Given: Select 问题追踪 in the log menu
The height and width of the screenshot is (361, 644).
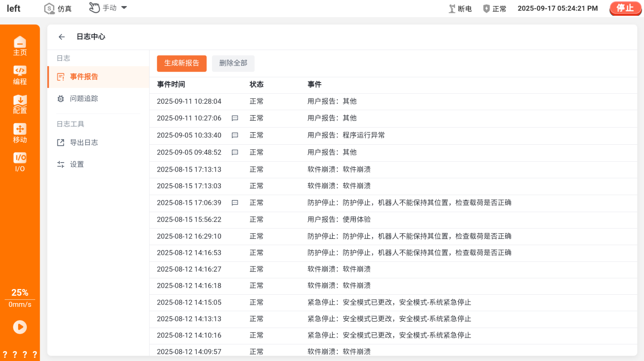Looking at the screenshot, I should (84, 98).
